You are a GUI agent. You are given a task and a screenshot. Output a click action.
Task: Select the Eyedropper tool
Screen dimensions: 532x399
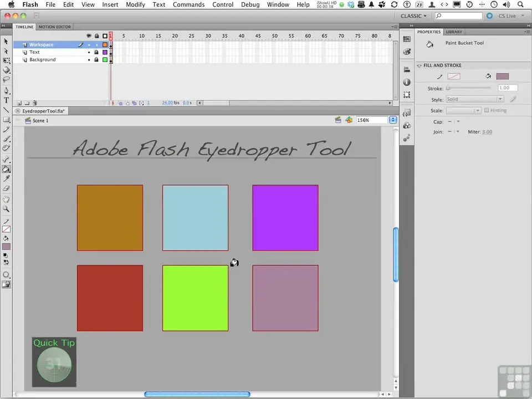[x=6, y=178]
